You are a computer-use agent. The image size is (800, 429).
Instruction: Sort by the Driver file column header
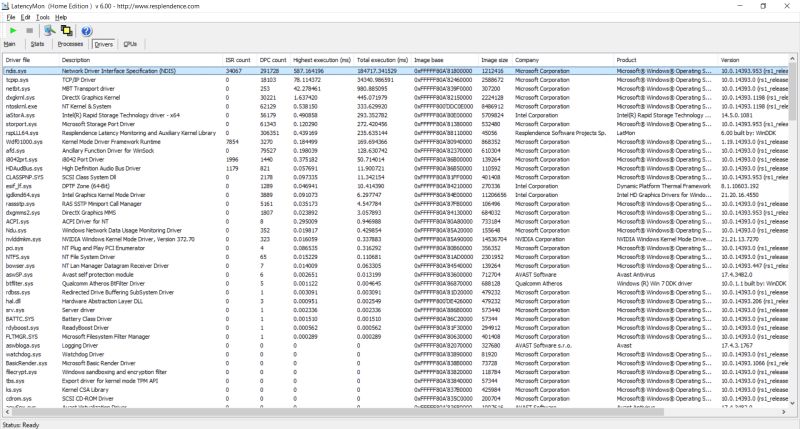(31, 60)
